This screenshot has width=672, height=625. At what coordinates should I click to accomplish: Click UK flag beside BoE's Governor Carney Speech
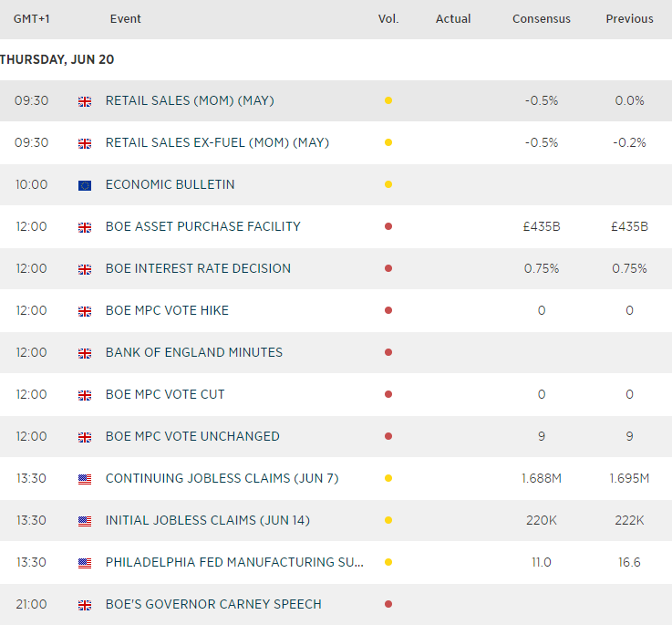85,605
